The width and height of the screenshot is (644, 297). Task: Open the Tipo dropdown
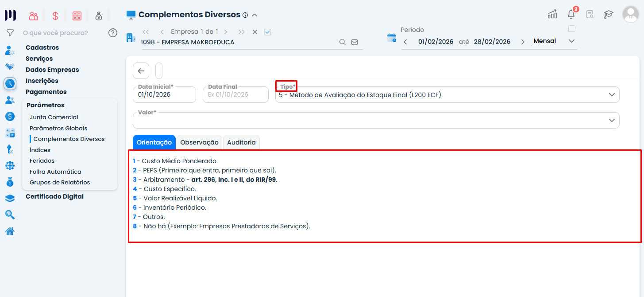click(x=447, y=94)
